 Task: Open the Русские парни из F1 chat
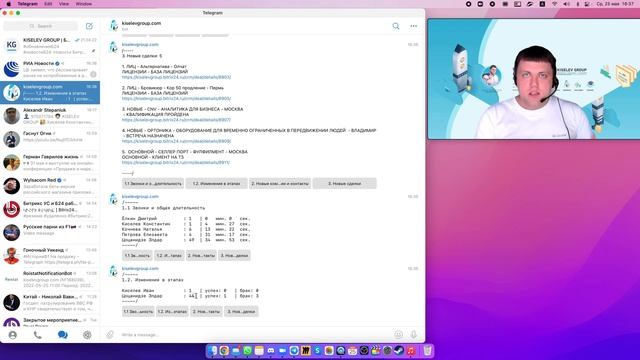[x=50, y=232]
